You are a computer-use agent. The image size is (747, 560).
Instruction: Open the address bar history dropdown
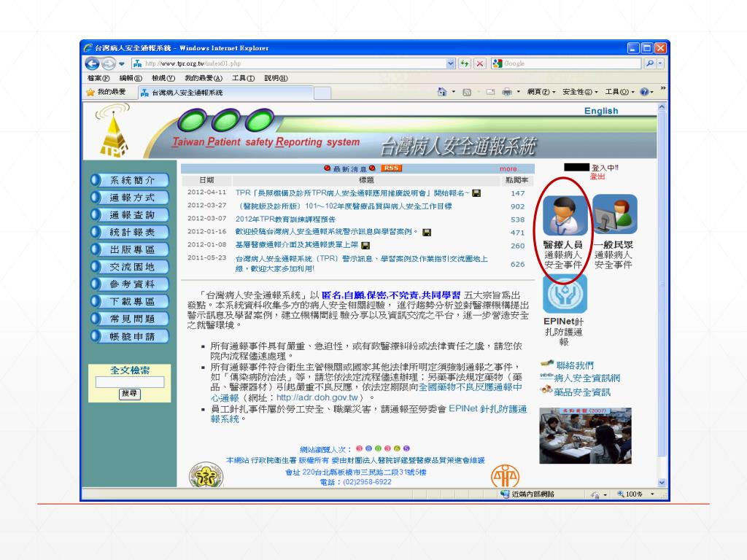point(451,63)
